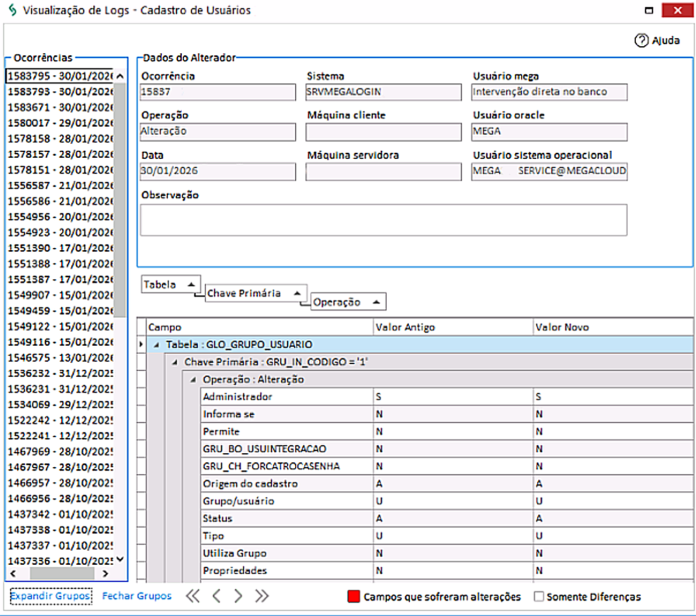
Task: Click the Máquina servidora field
Action: pos(384,171)
